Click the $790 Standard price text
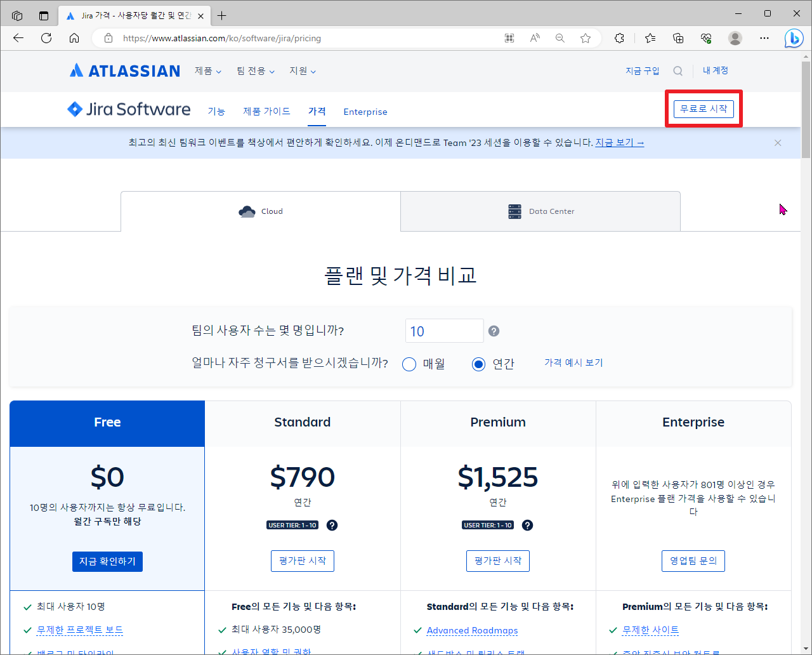Image resolution: width=812 pixels, height=655 pixels. [303, 477]
